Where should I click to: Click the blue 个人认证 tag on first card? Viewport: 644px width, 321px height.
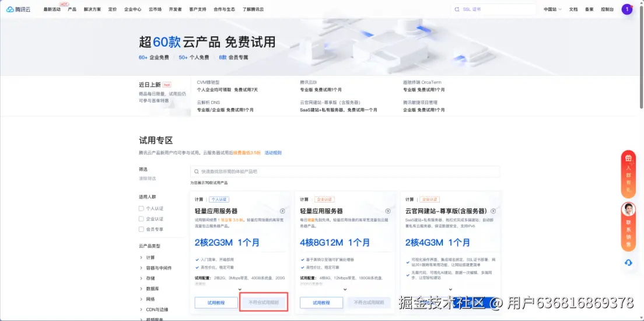219,200
